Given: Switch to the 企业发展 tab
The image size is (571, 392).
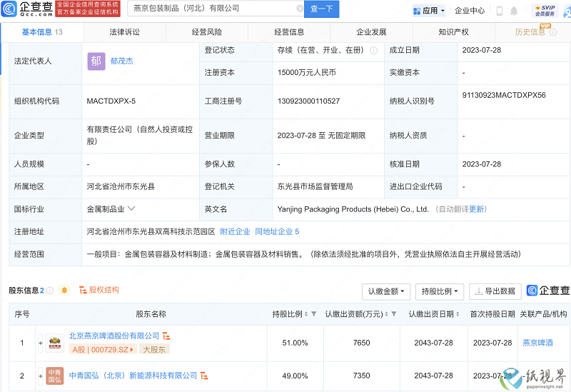Looking at the screenshot, I should coord(371,32).
